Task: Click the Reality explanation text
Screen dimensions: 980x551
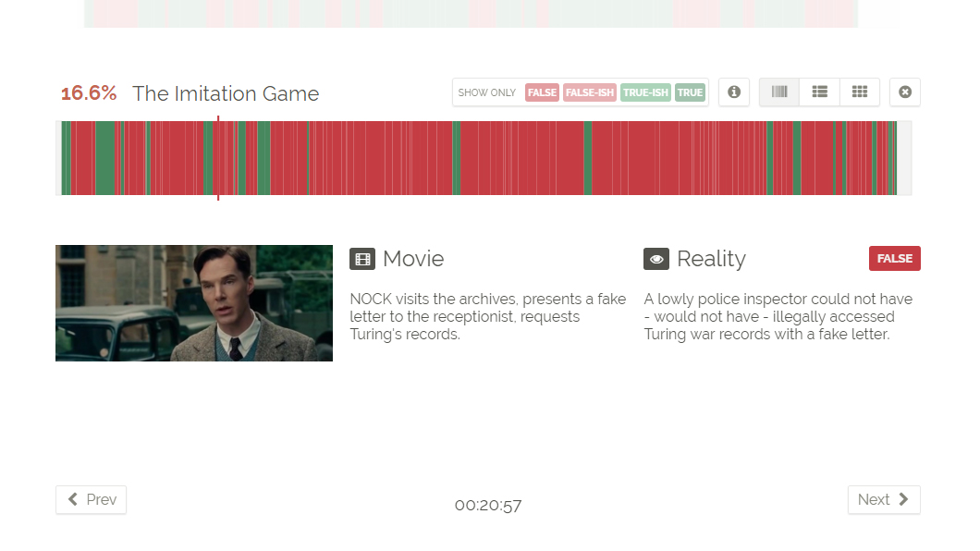Action: pyautogui.click(x=778, y=317)
